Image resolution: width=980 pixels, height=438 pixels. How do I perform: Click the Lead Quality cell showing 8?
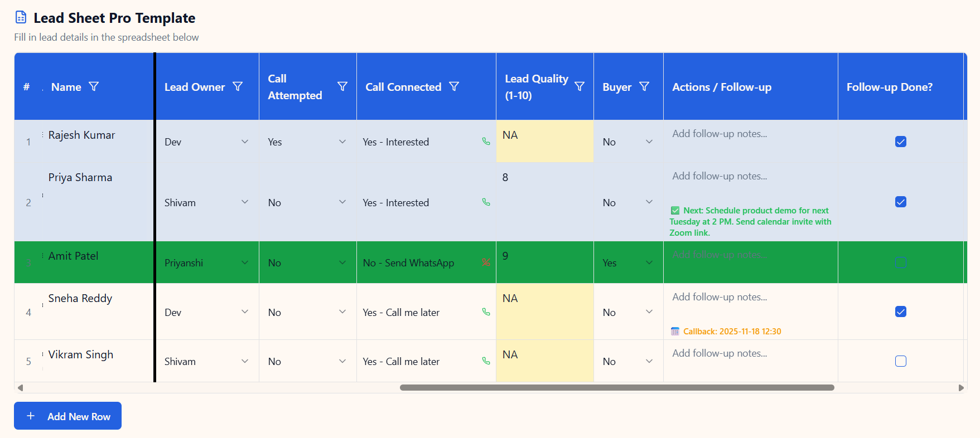(x=545, y=202)
